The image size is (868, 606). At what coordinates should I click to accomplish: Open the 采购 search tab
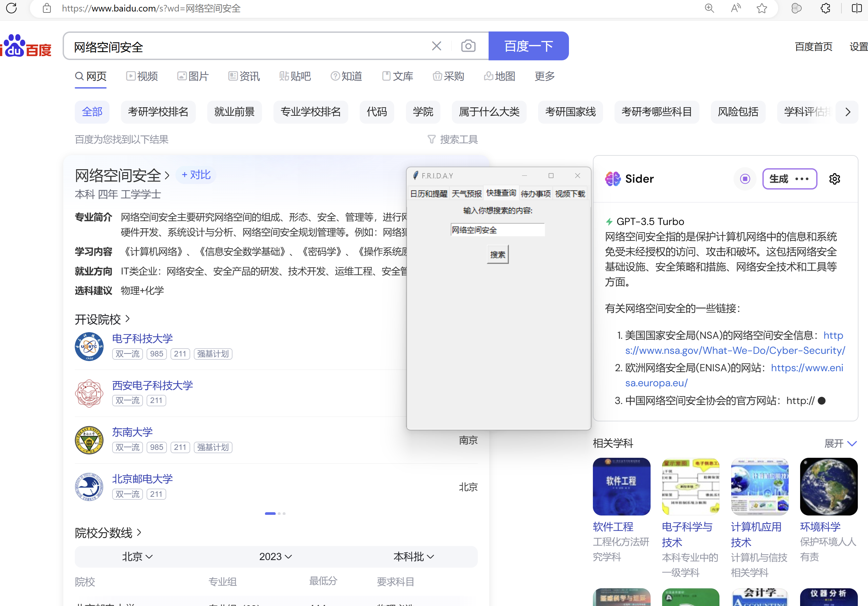(448, 76)
